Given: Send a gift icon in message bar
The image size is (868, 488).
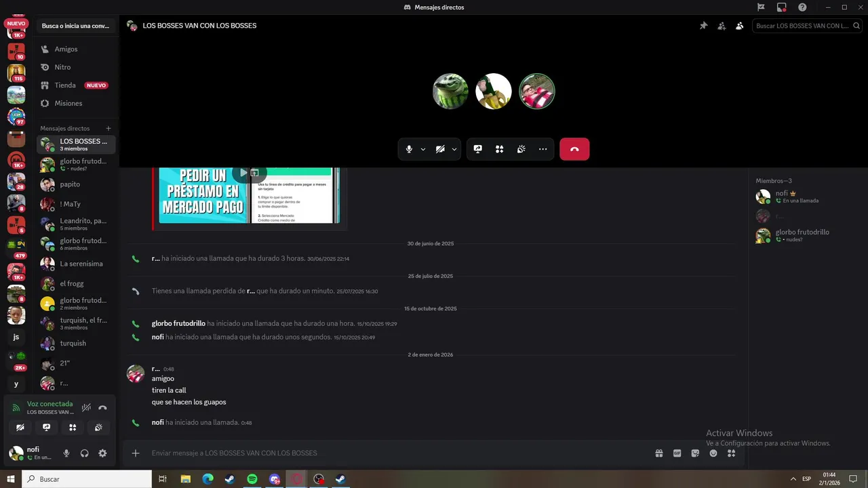Looking at the screenshot, I should [x=659, y=453].
